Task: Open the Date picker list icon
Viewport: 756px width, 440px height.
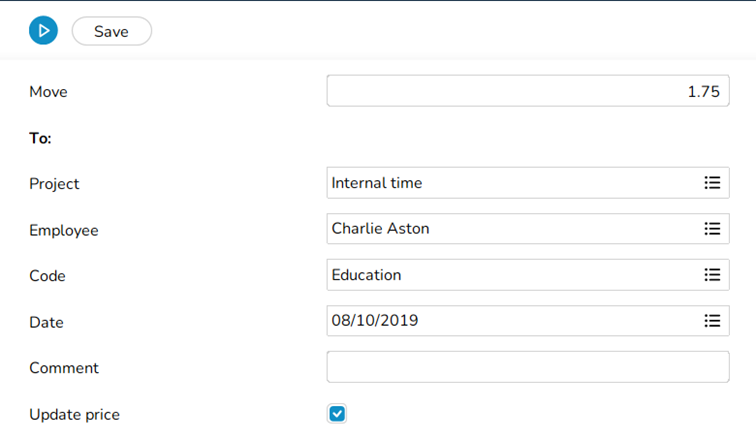Action: (x=712, y=321)
